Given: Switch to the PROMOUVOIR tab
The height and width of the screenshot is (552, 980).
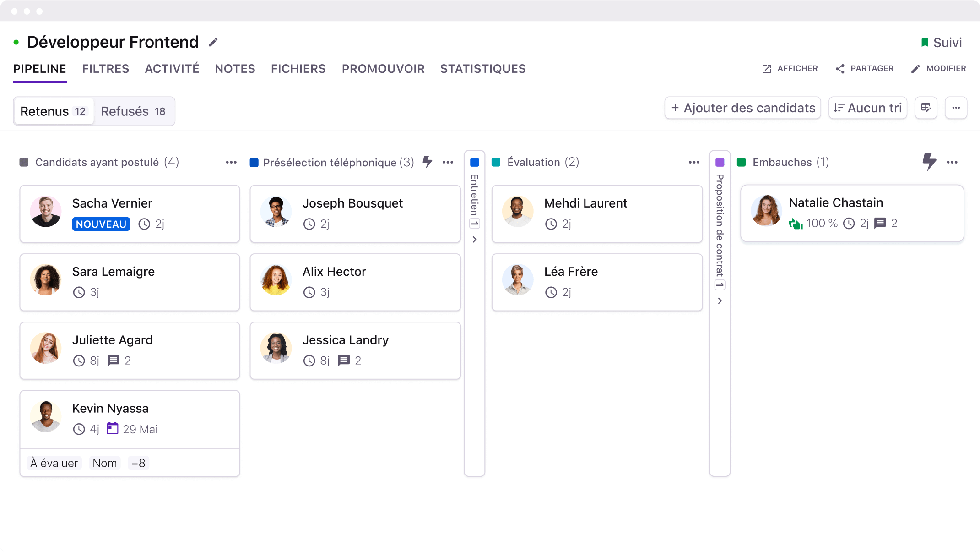Looking at the screenshot, I should pos(383,68).
